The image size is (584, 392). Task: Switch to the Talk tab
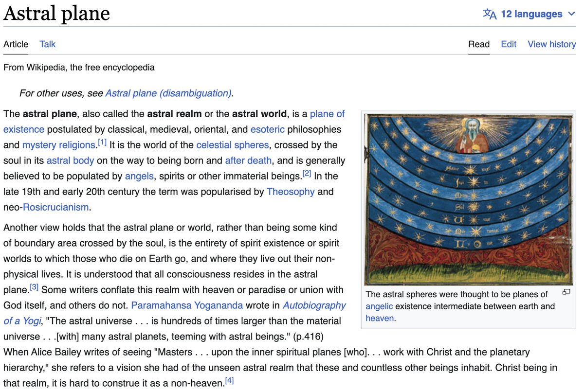coord(48,44)
